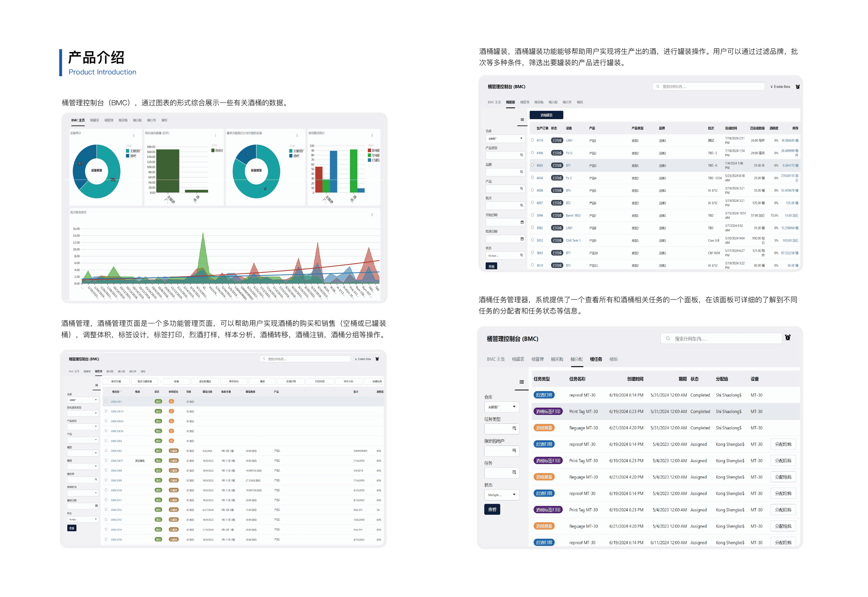Click the 酒桶罐装 button
Viewport: 868px width, 597px height.
546,115
